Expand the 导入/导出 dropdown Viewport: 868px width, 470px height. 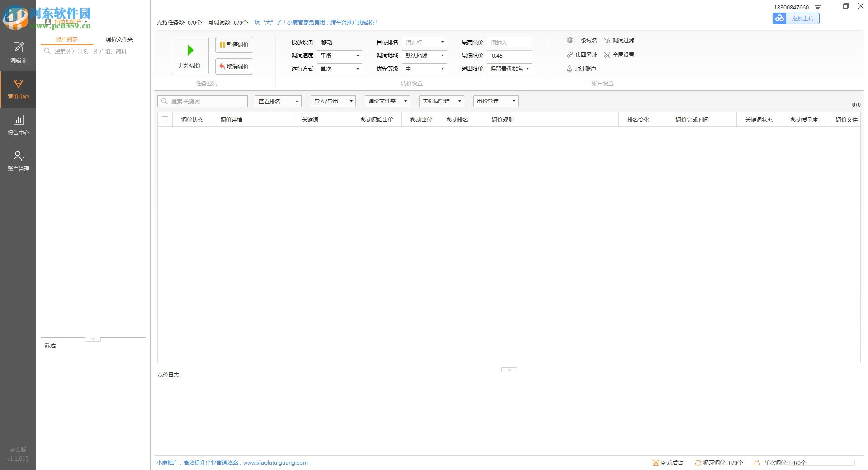[x=333, y=101]
